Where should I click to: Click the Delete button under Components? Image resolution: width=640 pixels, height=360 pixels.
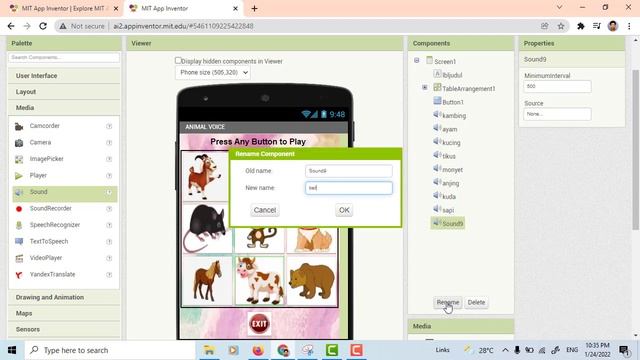point(476,302)
